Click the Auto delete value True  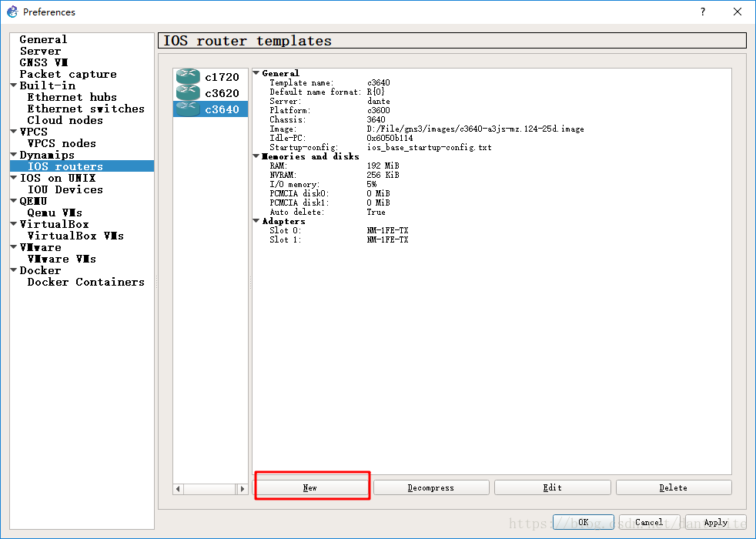376,212
